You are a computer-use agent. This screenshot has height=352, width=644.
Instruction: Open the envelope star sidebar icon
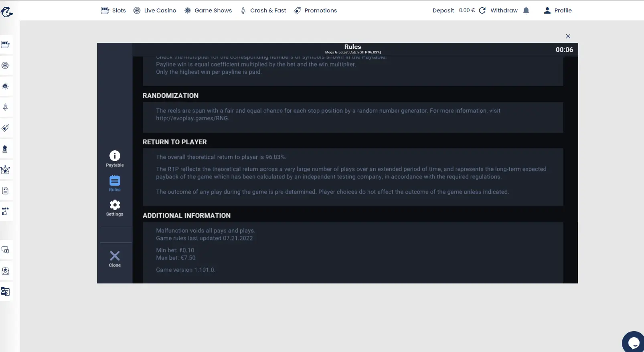click(5, 271)
